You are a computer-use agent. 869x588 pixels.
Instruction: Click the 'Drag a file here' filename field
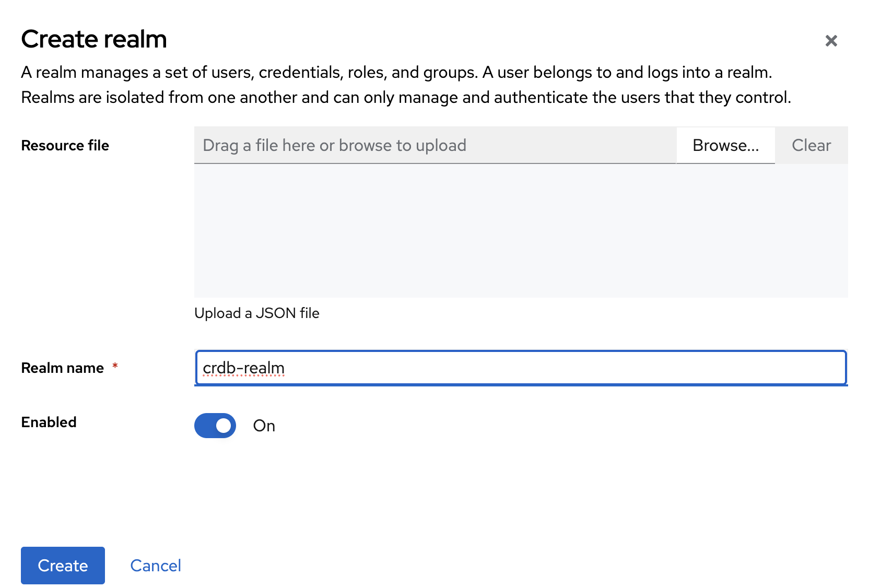tap(434, 145)
